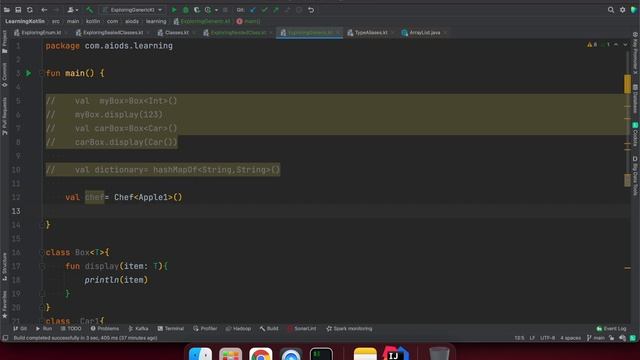Open IntelliJ IDEA from the dock
Screen dimensions: 640x360
point(396,354)
